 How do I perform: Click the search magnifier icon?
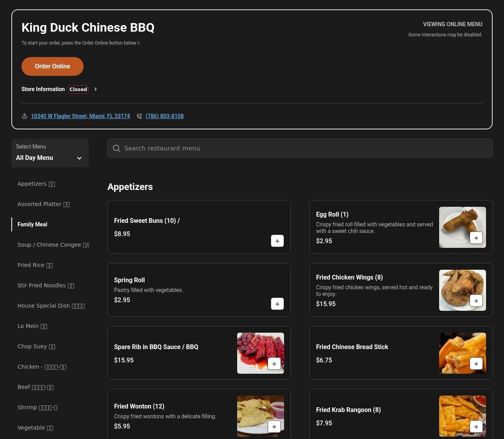(x=116, y=148)
